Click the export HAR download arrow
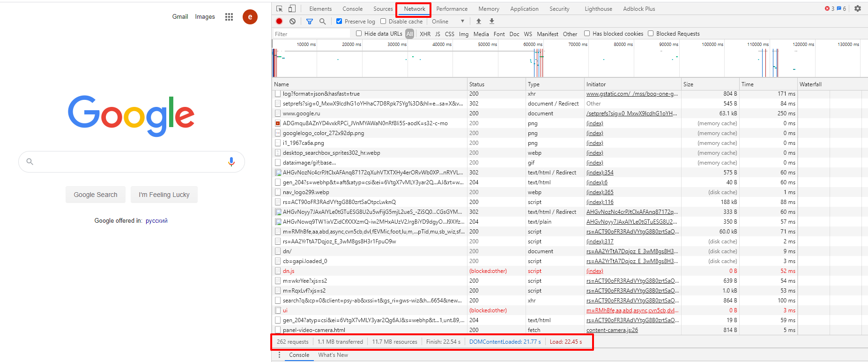The image size is (868, 362). pyautogui.click(x=491, y=21)
